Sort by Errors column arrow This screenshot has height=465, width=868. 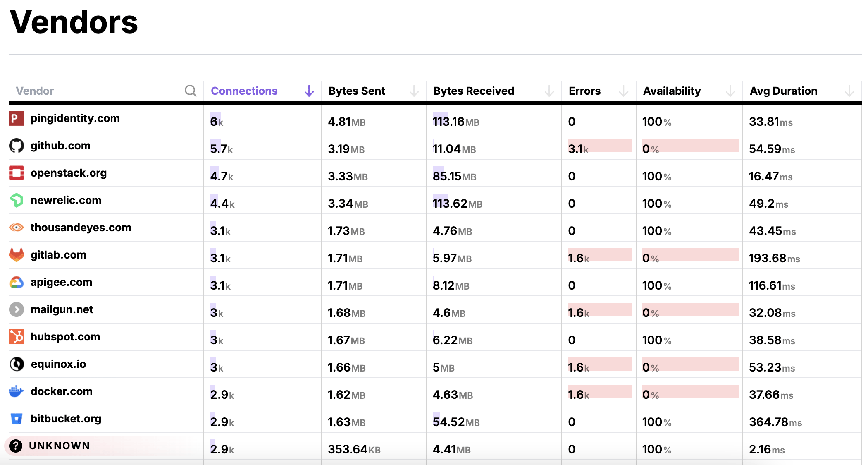click(623, 91)
